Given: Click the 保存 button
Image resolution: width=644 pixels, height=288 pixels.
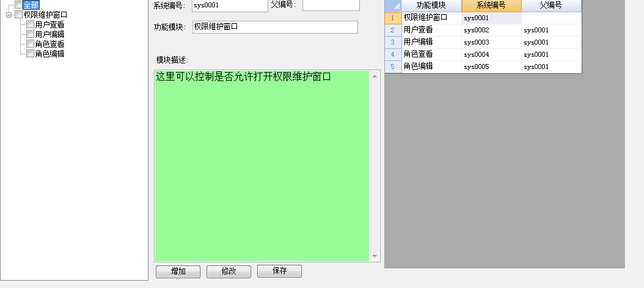Looking at the screenshot, I should (279, 271).
